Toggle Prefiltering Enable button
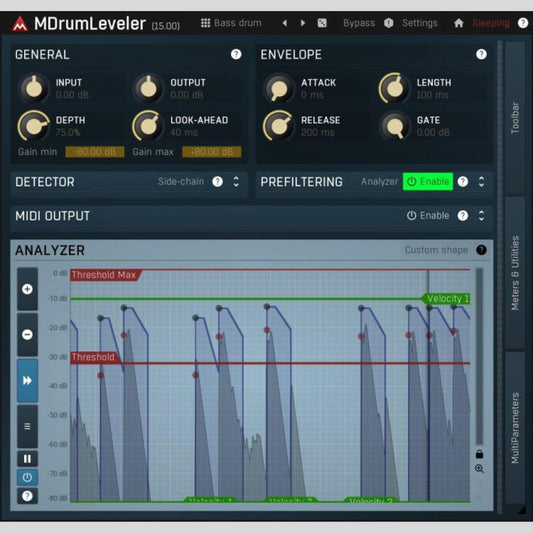533x533 pixels. click(428, 182)
